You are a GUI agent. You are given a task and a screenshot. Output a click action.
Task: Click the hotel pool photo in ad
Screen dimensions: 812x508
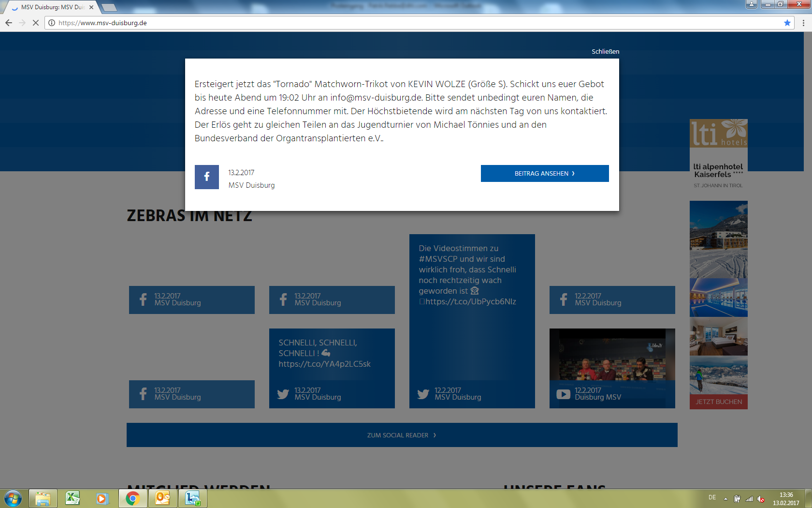coord(719,298)
